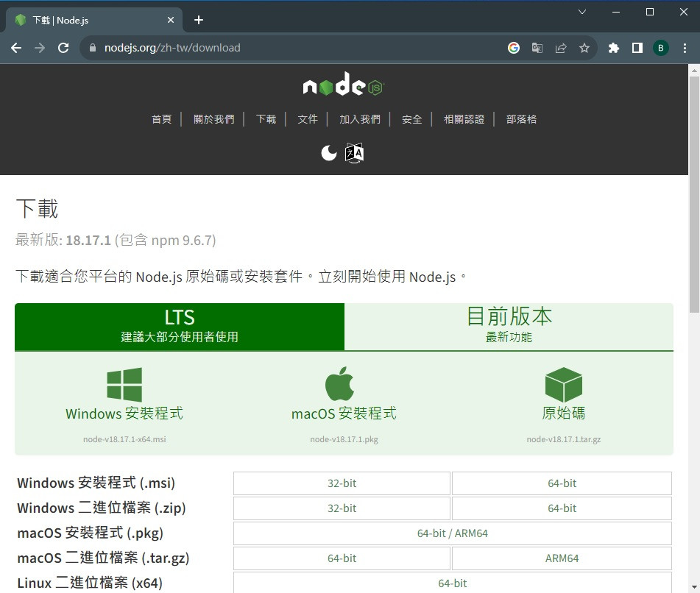Open the profile avatar B
This screenshot has height=593, width=700.
coord(661,48)
